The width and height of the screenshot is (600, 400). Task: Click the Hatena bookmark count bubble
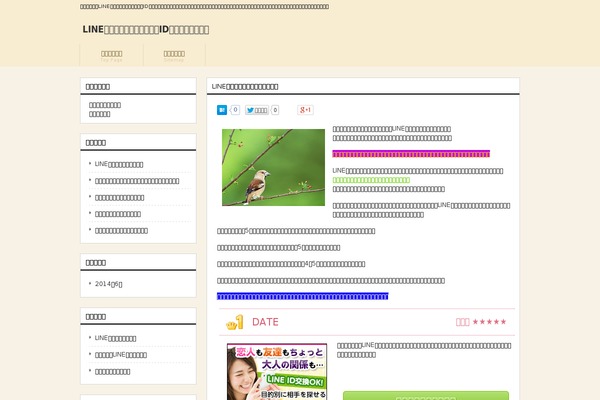pyautogui.click(x=235, y=110)
